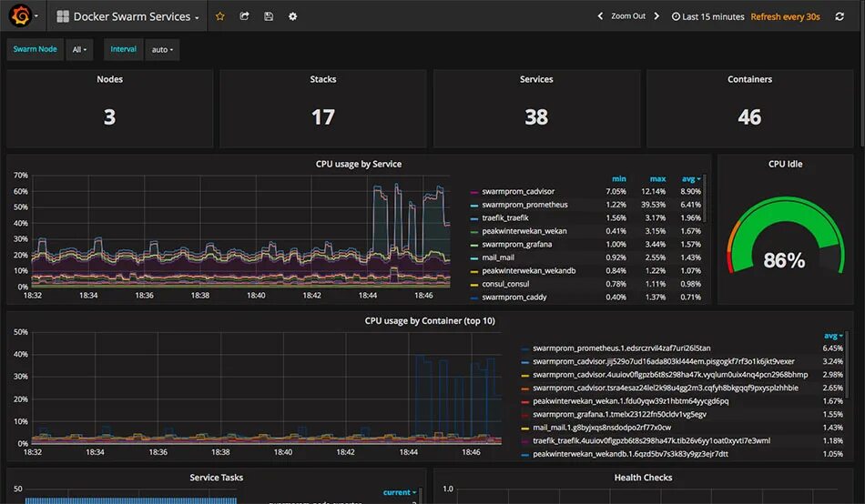
Task: Select traefik_traefik container legend entry
Action: tap(652, 440)
